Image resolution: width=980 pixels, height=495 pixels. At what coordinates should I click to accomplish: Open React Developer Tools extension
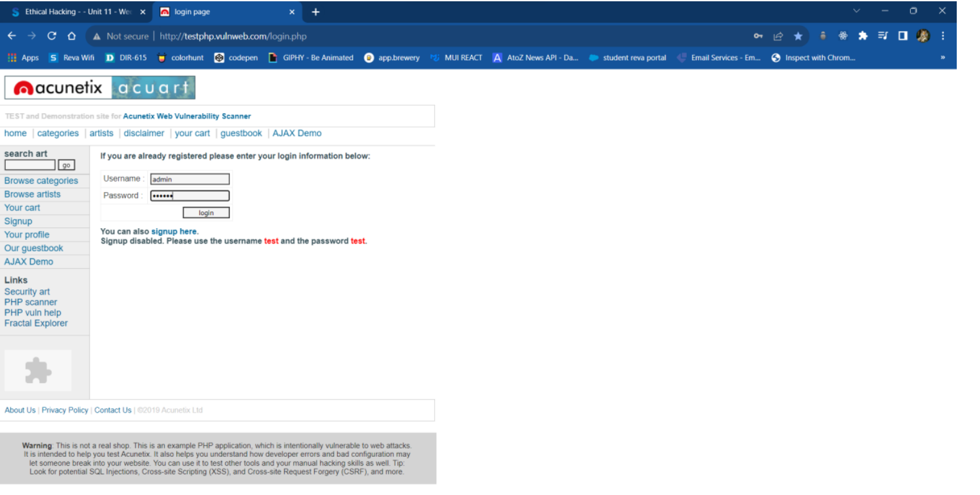[x=842, y=36]
